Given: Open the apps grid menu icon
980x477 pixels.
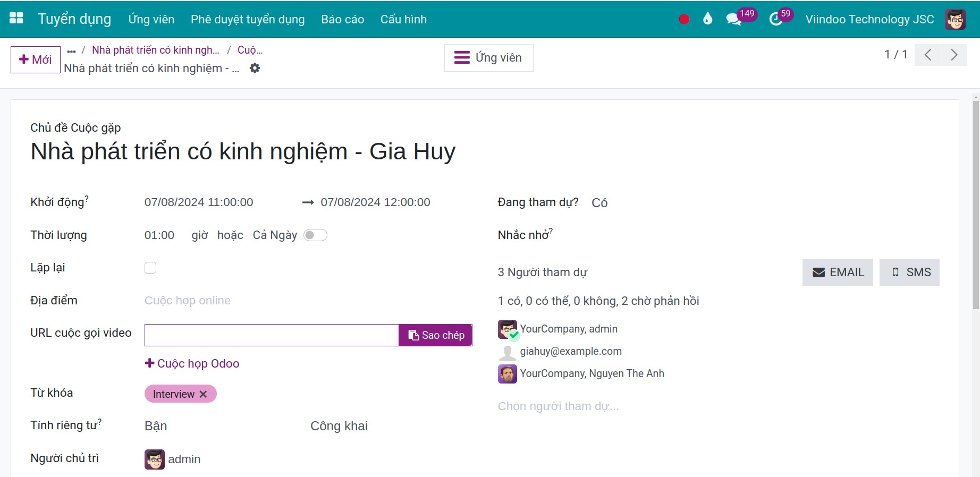Looking at the screenshot, I should 16,19.
